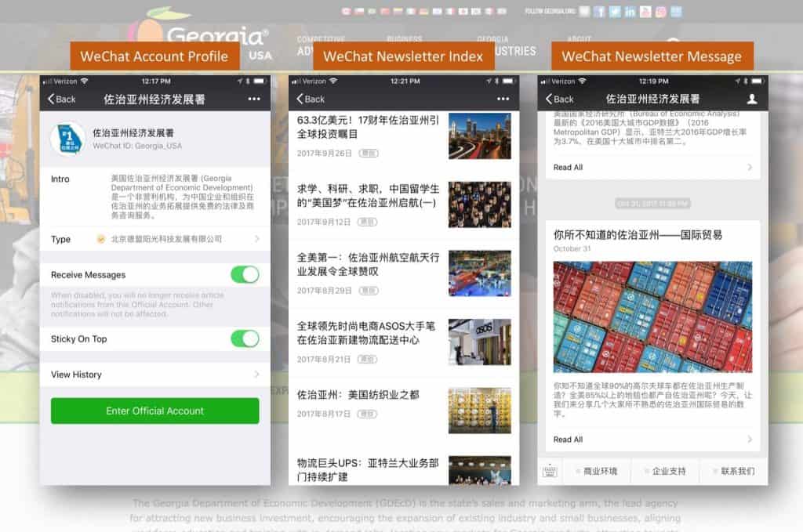This screenshot has height=532, width=803.
Task: Open aerospace article thumbnail dated 2017年8月29日
Action: click(x=479, y=273)
